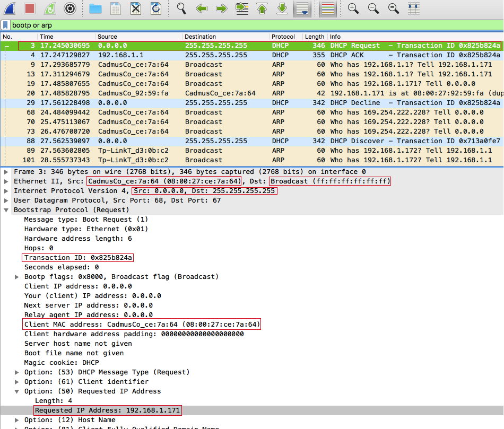This screenshot has width=504, height=429.
Task: Reload the capture file icon
Action: (x=156, y=8)
